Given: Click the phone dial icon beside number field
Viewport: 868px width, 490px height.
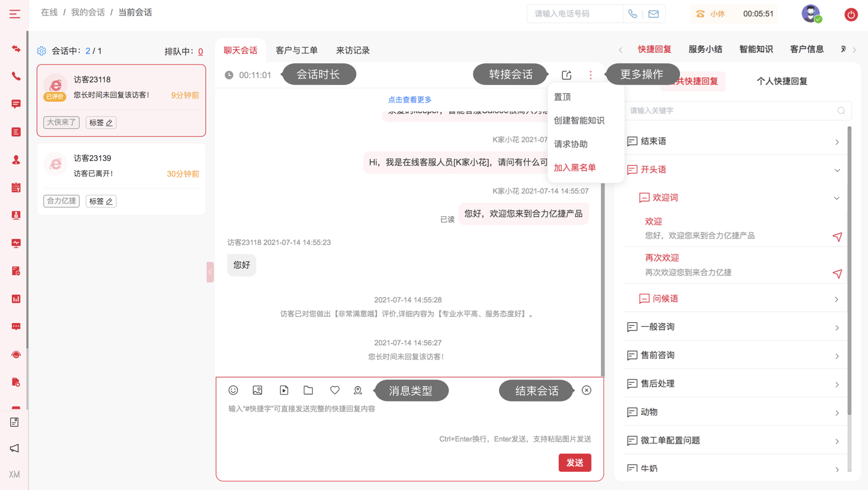Looking at the screenshot, I should pos(633,14).
